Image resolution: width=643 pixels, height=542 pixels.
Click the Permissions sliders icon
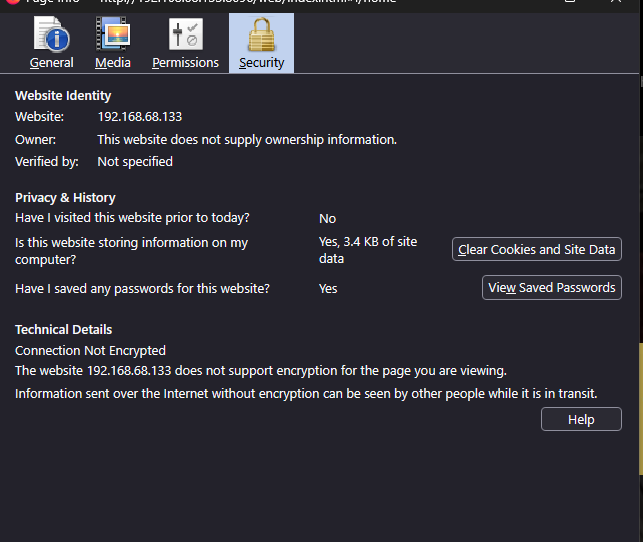[x=185, y=35]
